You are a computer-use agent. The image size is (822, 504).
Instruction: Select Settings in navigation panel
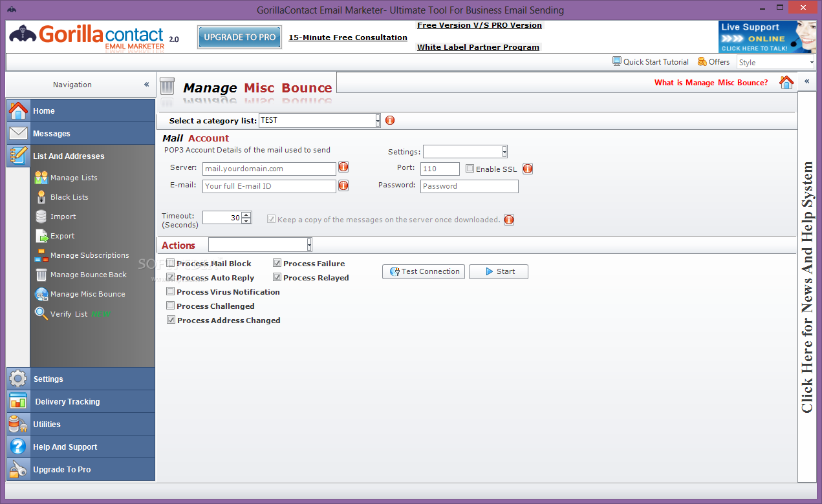pyautogui.click(x=81, y=379)
